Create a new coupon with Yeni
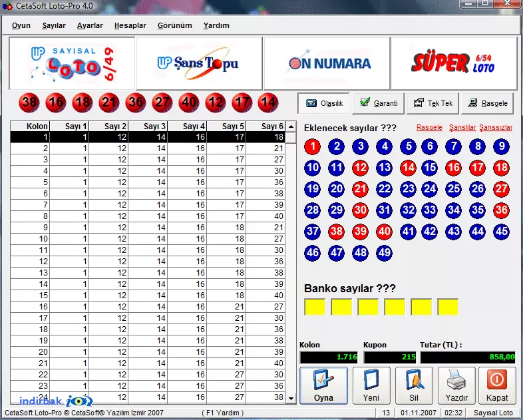The image size is (523, 420). click(x=371, y=385)
